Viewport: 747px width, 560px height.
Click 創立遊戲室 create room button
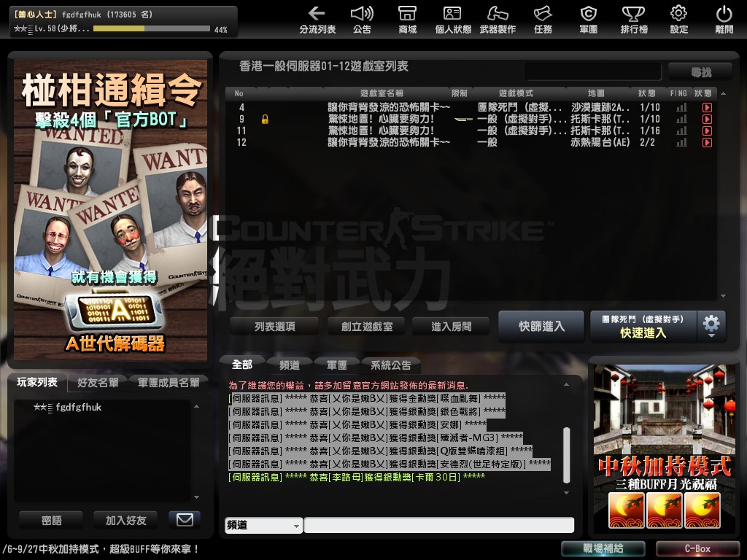[367, 327]
